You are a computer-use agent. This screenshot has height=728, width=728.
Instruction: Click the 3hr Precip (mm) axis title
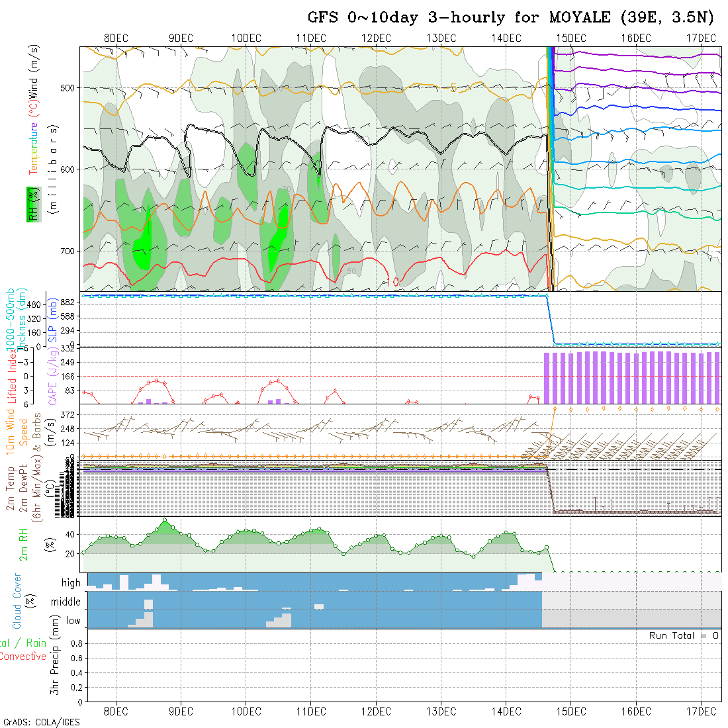pyautogui.click(x=56, y=664)
